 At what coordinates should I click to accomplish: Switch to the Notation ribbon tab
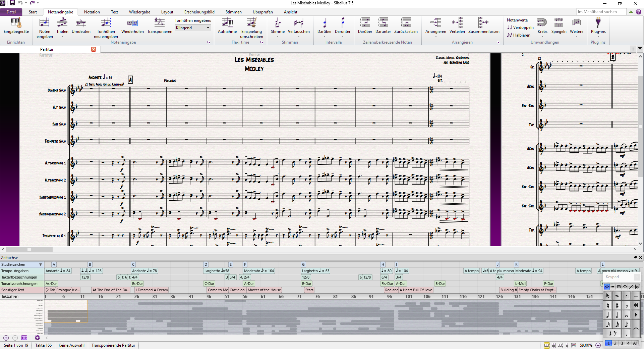pyautogui.click(x=92, y=12)
